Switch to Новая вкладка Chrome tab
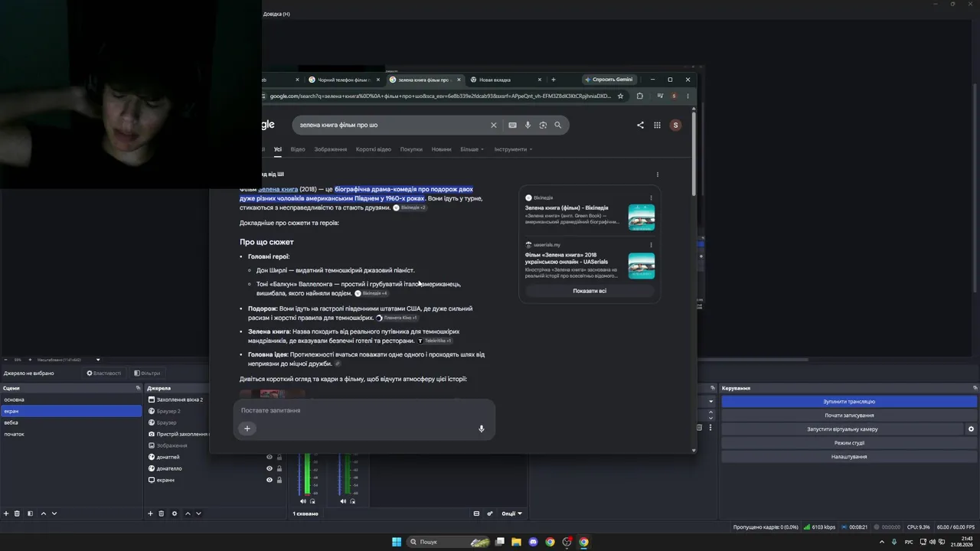The image size is (980, 551). (503, 80)
